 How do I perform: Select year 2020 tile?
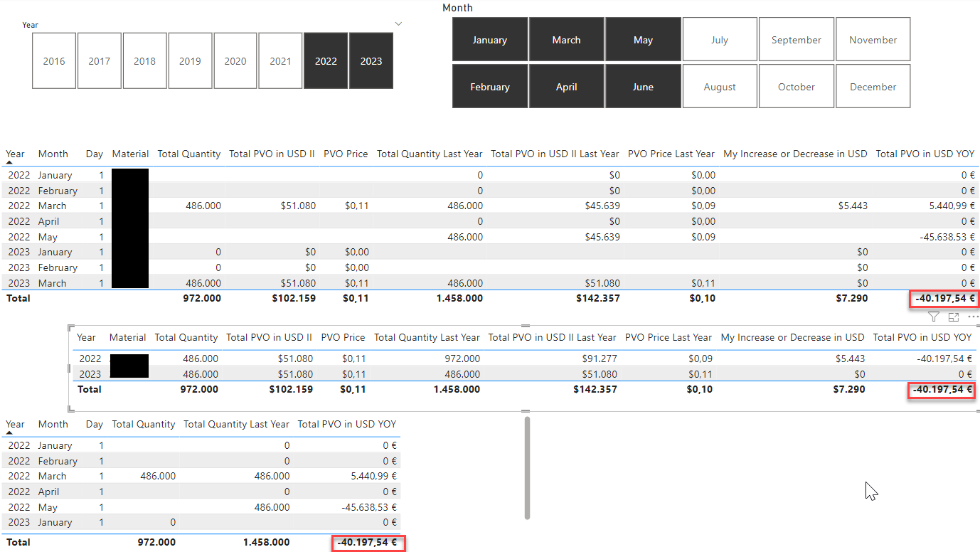click(x=235, y=60)
